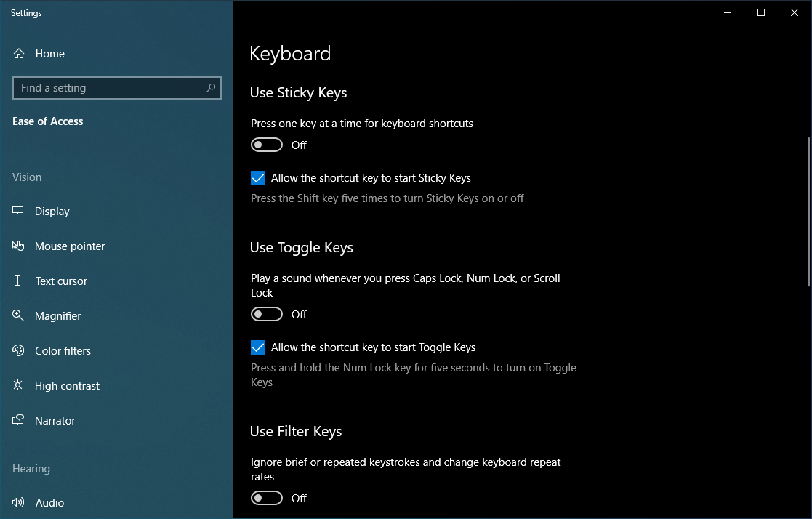Uncheck shortcut key to start Sticky Keys

(x=258, y=177)
